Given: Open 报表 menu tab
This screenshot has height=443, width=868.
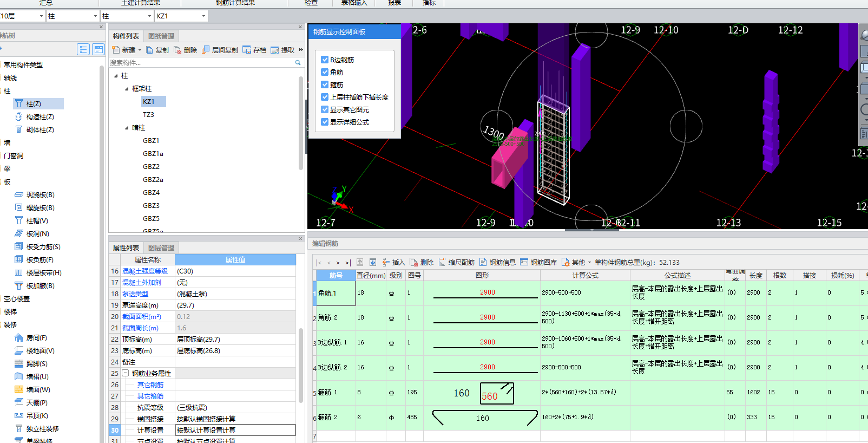Looking at the screenshot, I should point(394,3).
